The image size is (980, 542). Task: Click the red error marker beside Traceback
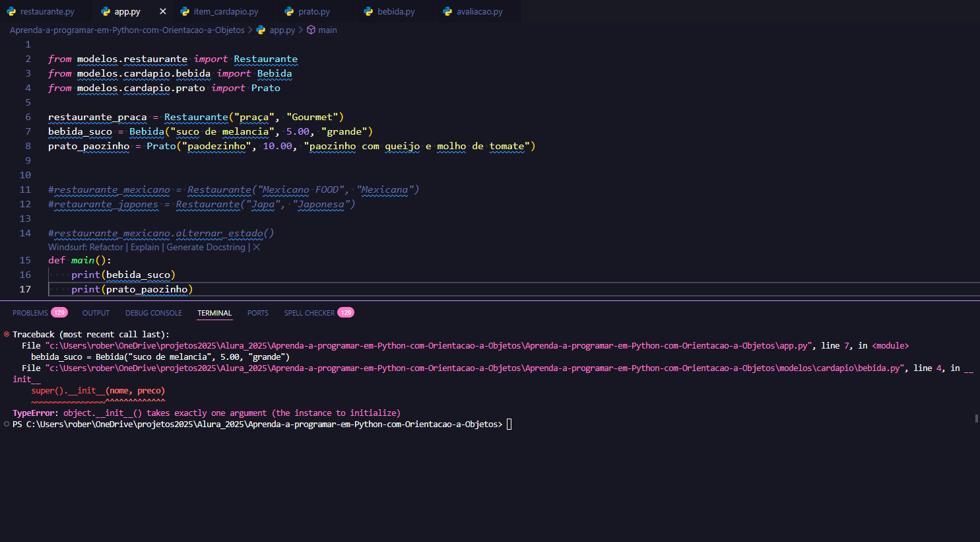(x=7, y=334)
